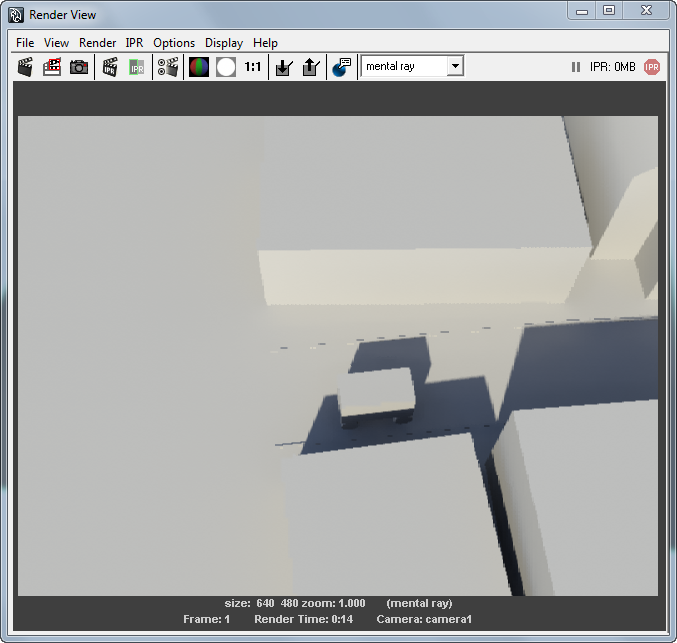This screenshot has width=677, height=643.
Task: Click the dark car in the rendered image
Action: coord(377,397)
